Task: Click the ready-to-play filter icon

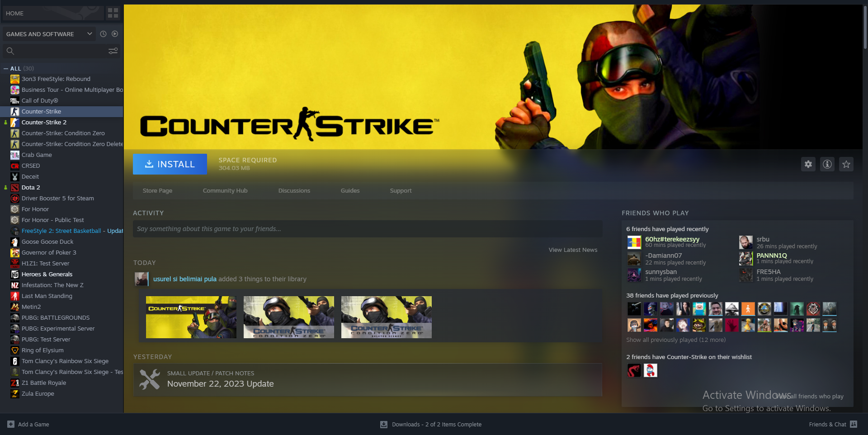Action: pyautogui.click(x=115, y=34)
